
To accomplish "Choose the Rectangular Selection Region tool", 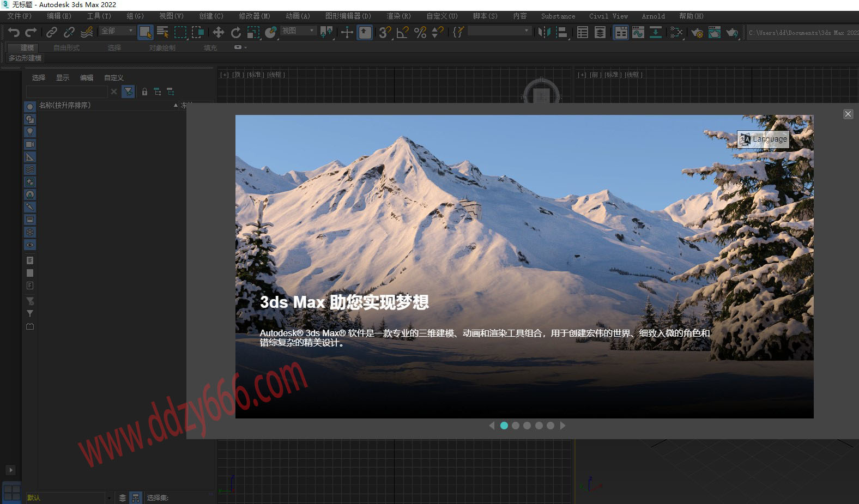I will [x=180, y=32].
